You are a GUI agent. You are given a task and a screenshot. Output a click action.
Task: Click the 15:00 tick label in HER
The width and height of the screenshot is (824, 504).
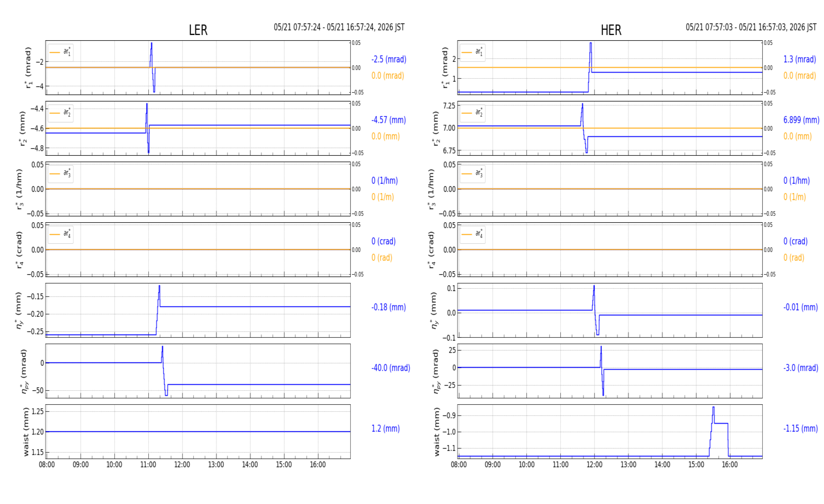tap(696, 465)
